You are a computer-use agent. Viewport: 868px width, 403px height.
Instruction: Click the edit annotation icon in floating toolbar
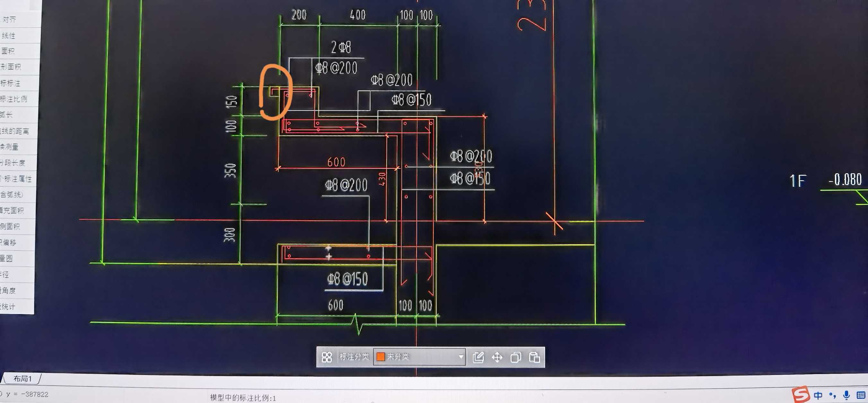click(x=478, y=357)
